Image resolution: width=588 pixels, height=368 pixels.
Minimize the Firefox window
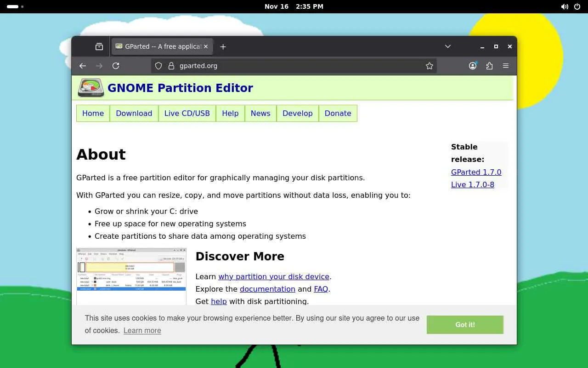(x=482, y=46)
